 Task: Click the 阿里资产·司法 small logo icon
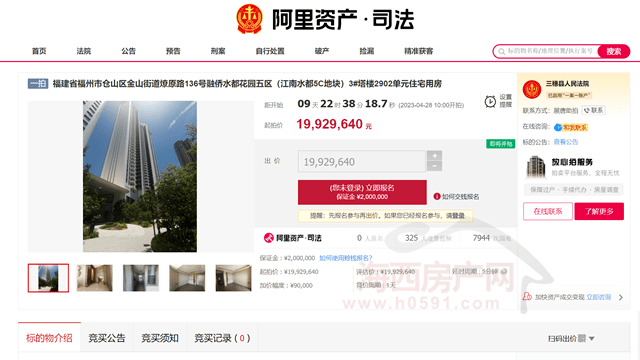tap(269, 238)
